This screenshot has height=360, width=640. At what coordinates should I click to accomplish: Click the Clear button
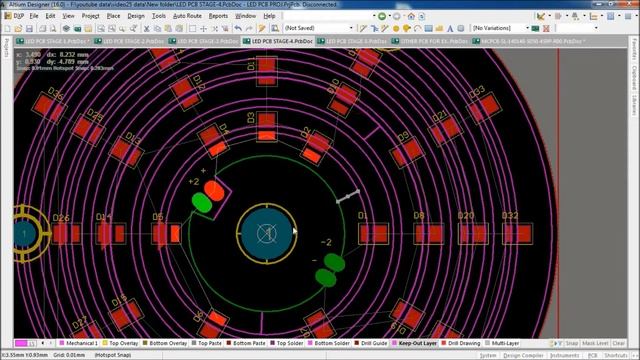click(618, 343)
